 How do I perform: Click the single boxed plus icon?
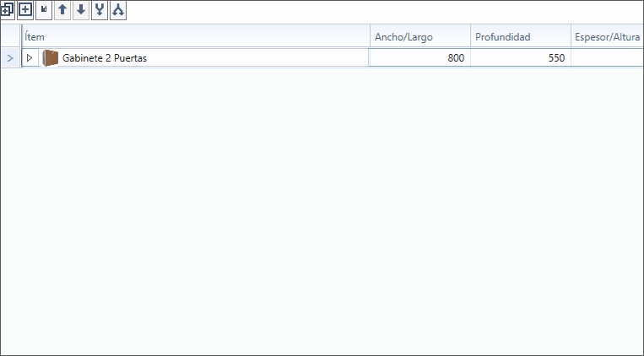coord(25,10)
